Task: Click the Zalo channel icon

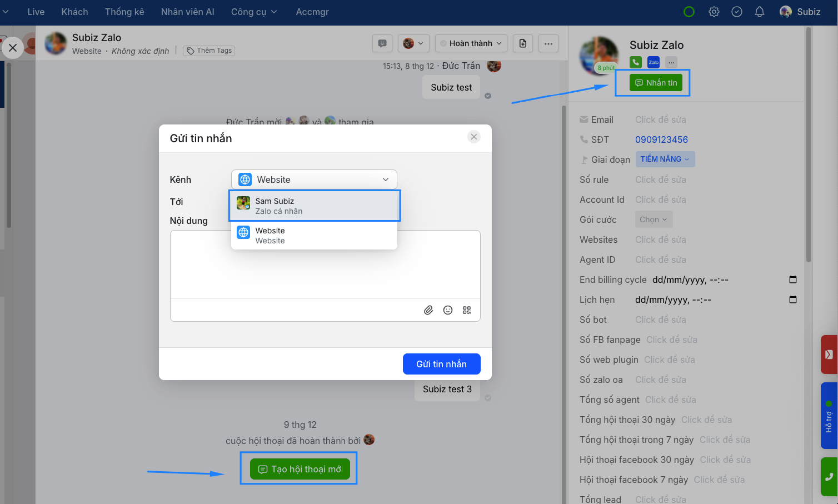Action: click(x=654, y=62)
